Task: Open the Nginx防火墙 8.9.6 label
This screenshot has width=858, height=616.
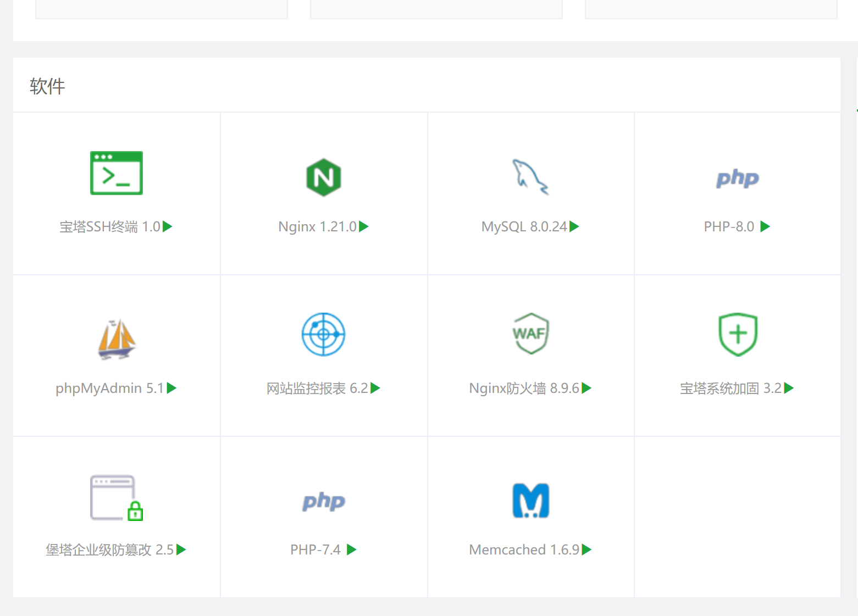Action: point(524,388)
